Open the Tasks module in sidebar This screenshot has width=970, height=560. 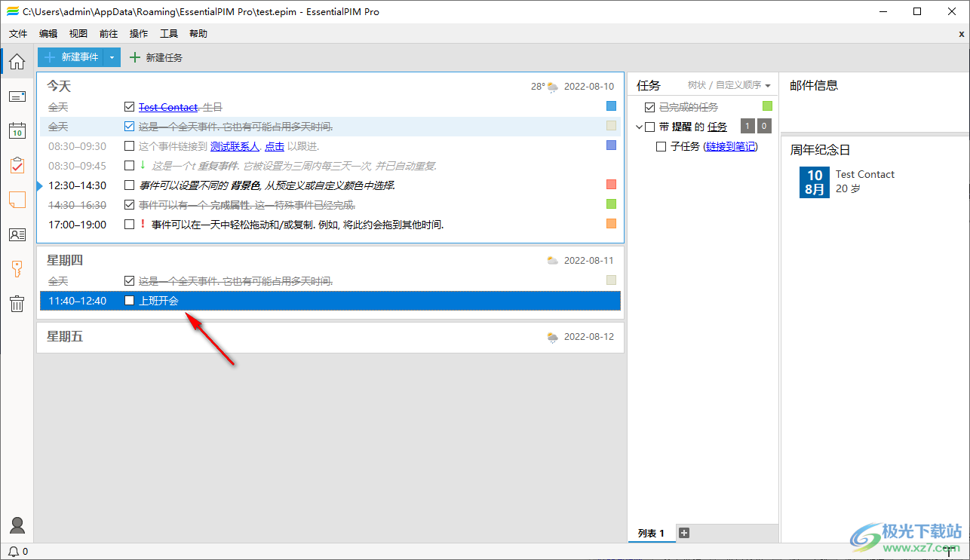pyautogui.click(x=17, y=165)
